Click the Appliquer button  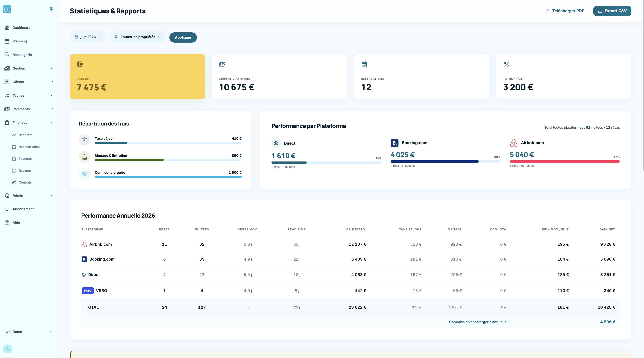pyautogui.click(x=183, y=37)
